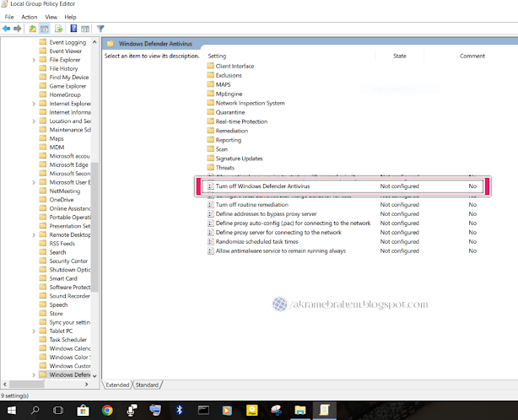This screenshot has width=518, height=420.
Task: Click the tree pane vertical scrollbar thumb
Action: pos(94,227)
